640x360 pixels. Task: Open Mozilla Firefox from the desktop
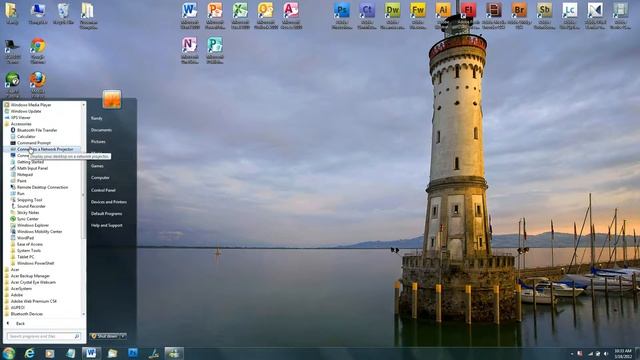tap(38, 84)
